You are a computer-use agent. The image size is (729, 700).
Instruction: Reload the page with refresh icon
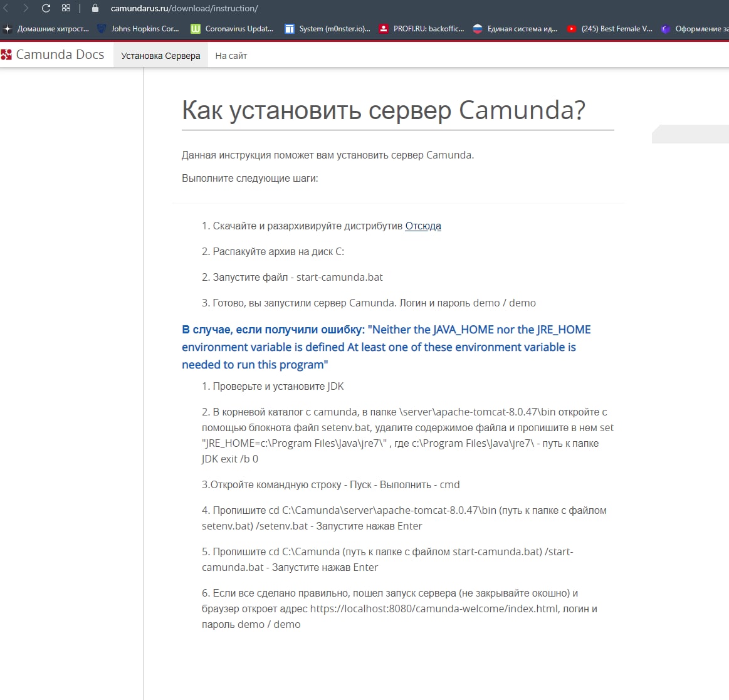pos(46,8)
